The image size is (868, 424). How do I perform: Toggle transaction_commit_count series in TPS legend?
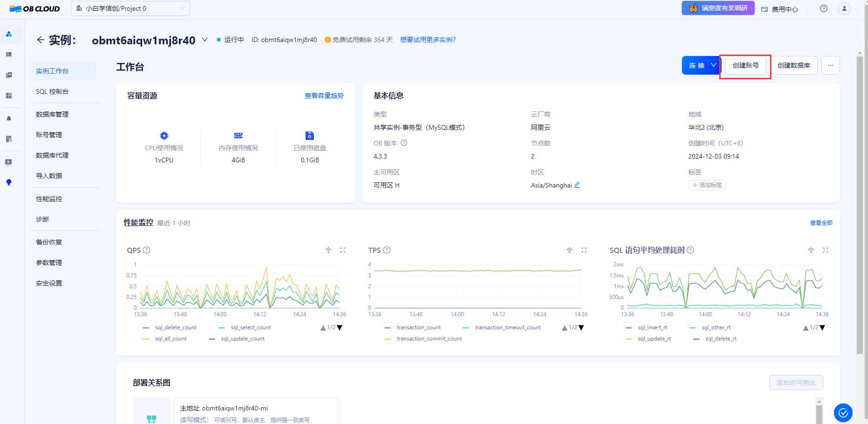click(423, 339)
